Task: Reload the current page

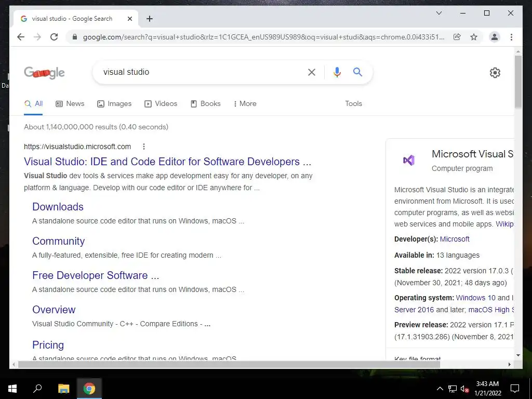Action: (x=54, y=37)
